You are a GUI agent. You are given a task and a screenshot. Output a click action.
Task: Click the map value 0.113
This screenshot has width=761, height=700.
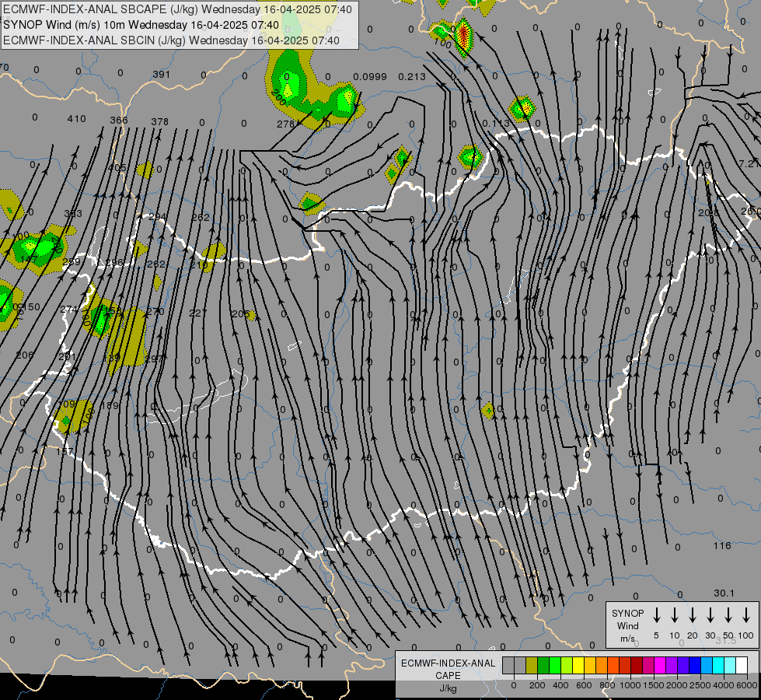point(497,124)
